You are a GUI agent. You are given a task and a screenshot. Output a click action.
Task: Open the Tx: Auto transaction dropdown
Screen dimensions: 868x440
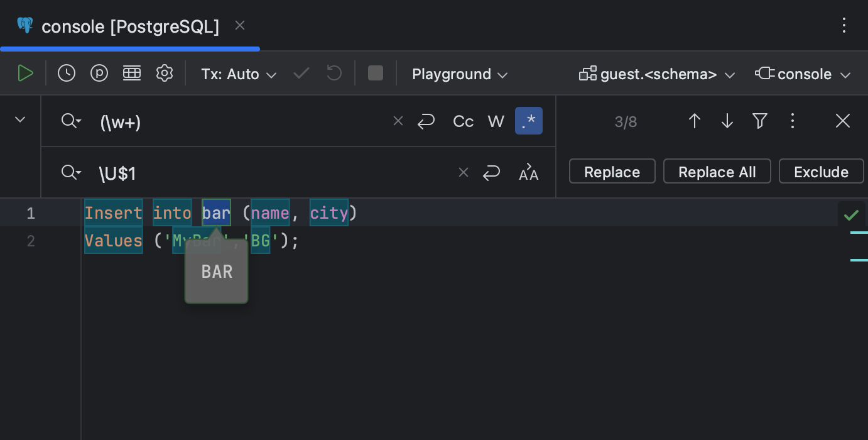pyautogui.click(x=238, y=74)
